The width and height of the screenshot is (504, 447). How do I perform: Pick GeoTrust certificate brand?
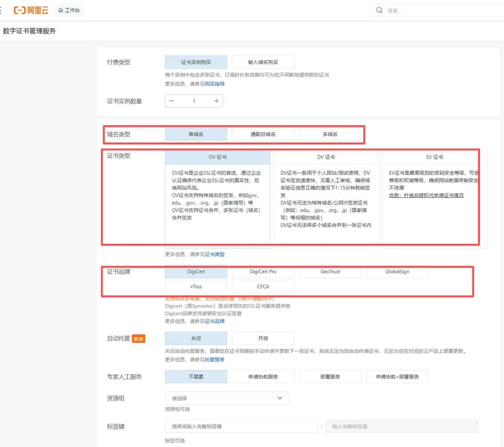pyautogui.click(x=330, y=272)
